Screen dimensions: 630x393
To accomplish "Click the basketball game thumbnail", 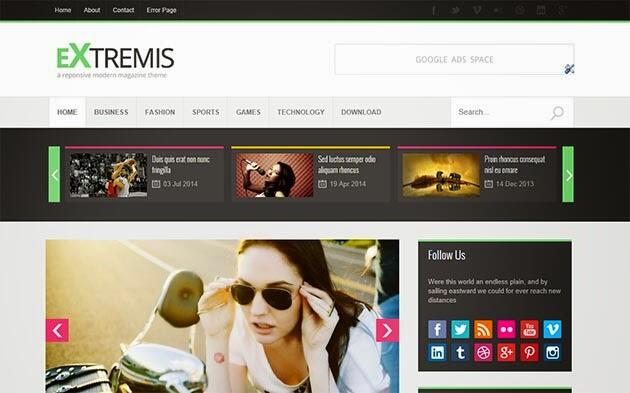I will pos(108,175).
